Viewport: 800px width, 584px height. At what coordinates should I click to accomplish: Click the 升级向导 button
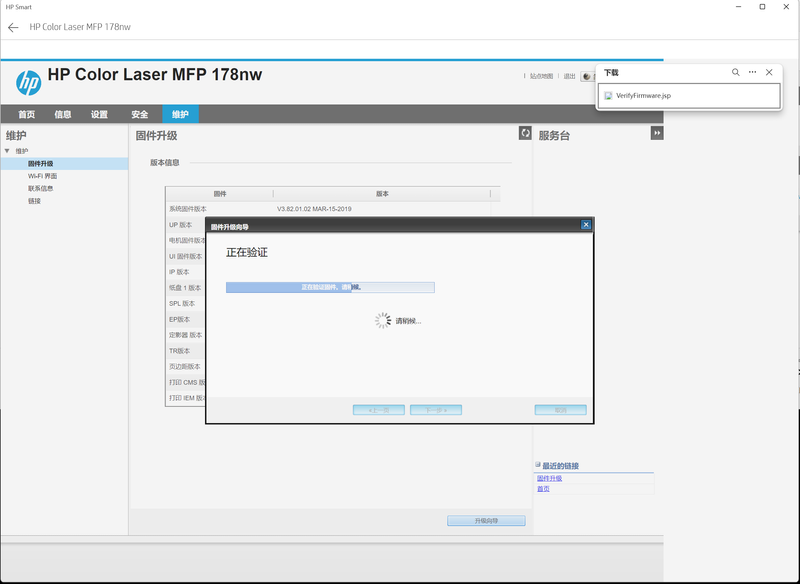(x=486, y=521)
